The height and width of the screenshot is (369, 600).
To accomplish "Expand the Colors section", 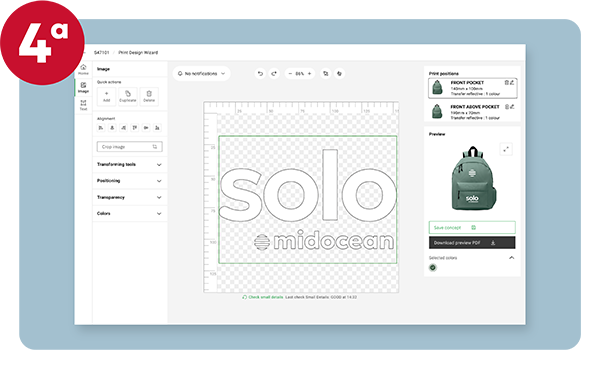I will (129, 213).
